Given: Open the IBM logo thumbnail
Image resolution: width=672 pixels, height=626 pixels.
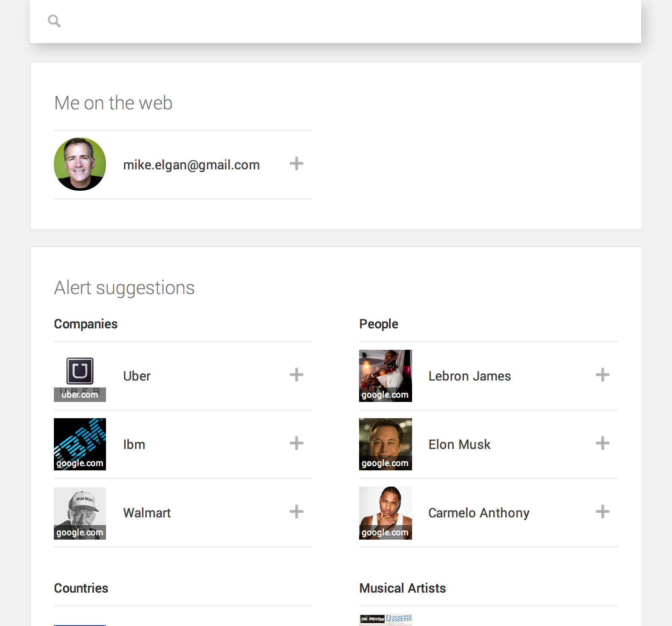Looking at the screenshot, I should tap(80, 444).
